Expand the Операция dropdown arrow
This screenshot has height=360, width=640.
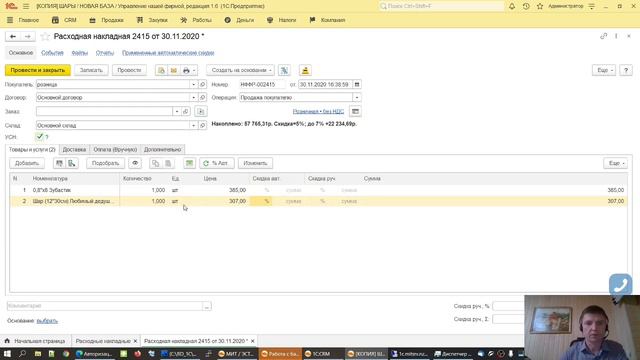click(357, 98)
